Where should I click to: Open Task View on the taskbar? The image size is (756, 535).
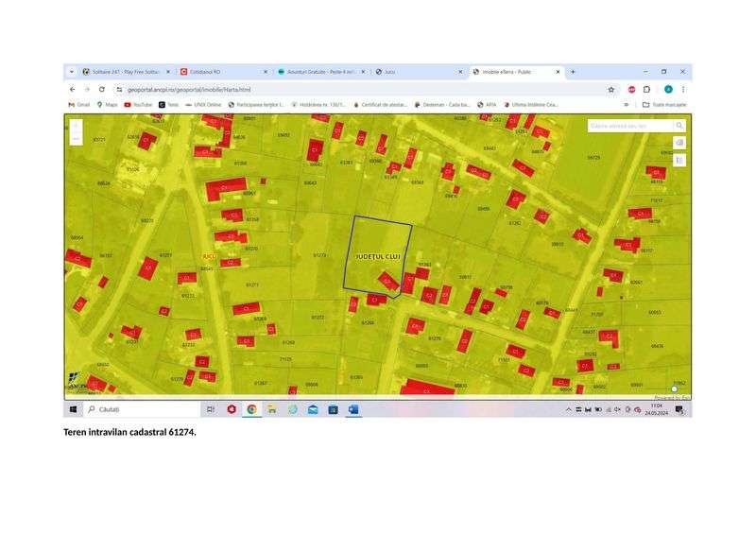coord(210,409)
